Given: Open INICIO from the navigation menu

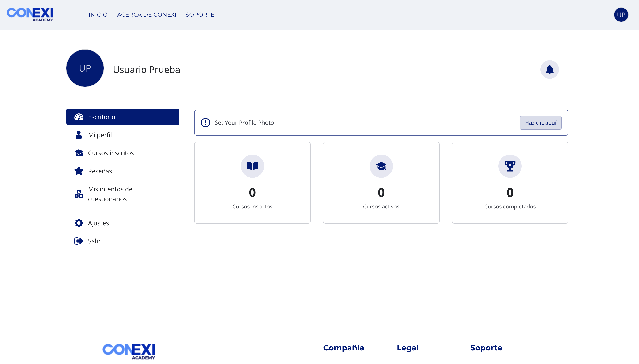Looking at the screenshot, I should (x=98, y=15).
